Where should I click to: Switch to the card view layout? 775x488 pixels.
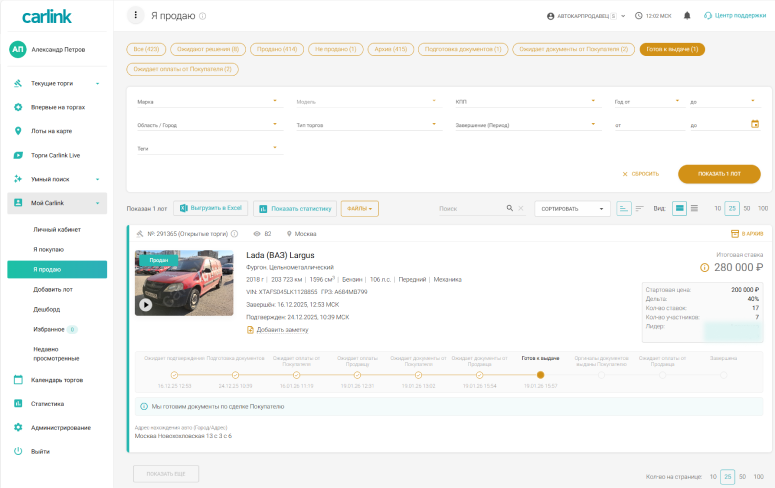tap(679, 208)
